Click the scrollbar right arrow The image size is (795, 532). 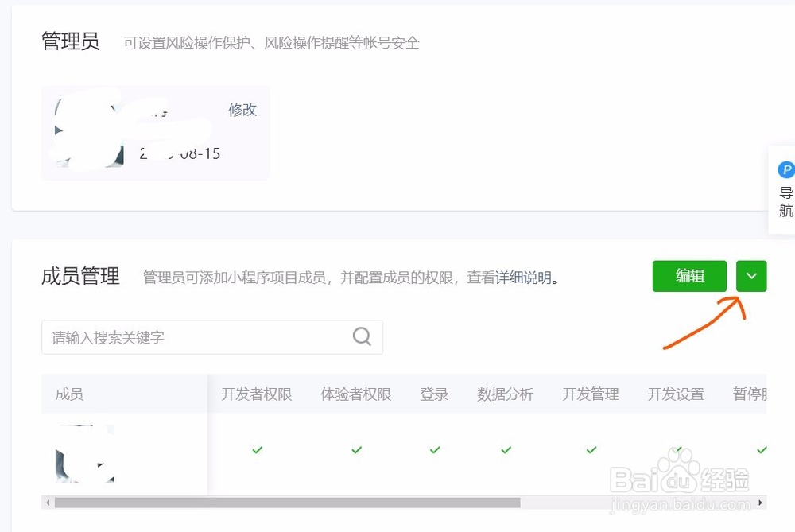click(761, 503)
